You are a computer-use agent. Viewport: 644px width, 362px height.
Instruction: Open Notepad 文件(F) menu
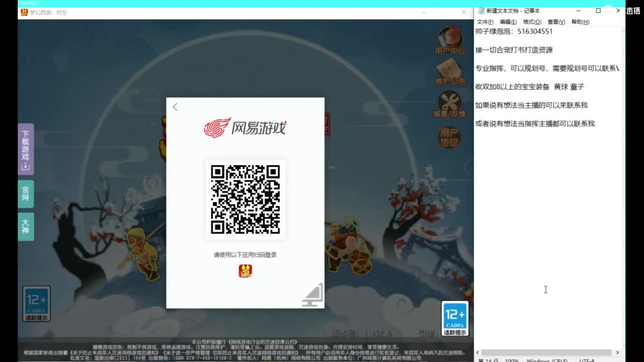(x=485, y=22)
